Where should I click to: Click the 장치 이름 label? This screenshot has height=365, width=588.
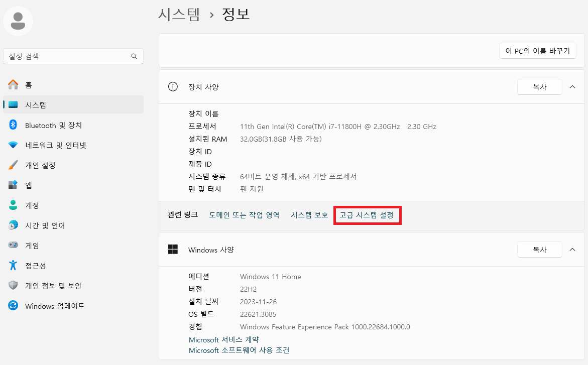click(x=203, y=113)
